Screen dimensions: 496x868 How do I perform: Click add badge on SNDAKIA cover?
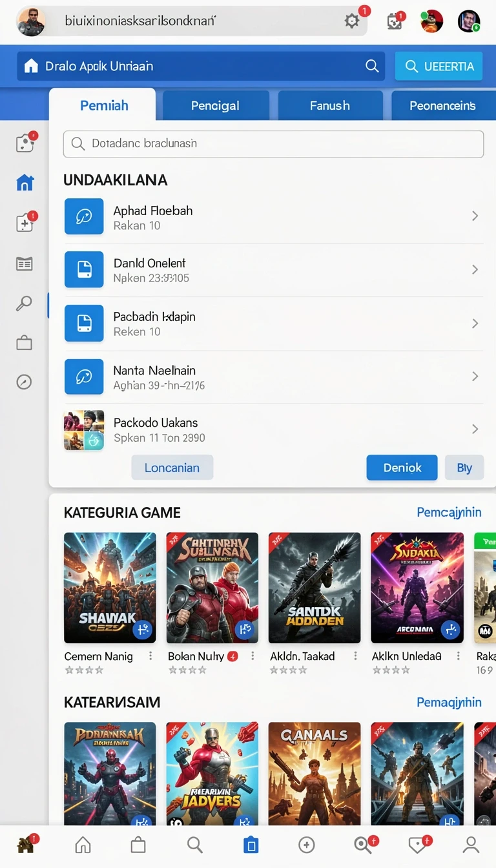click(x=450, y=628)
